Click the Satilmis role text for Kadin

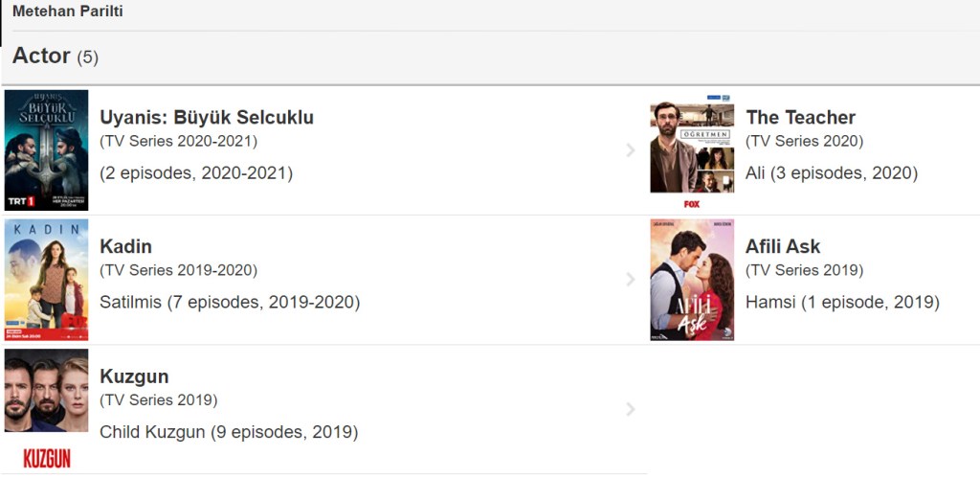click(230, 303)
